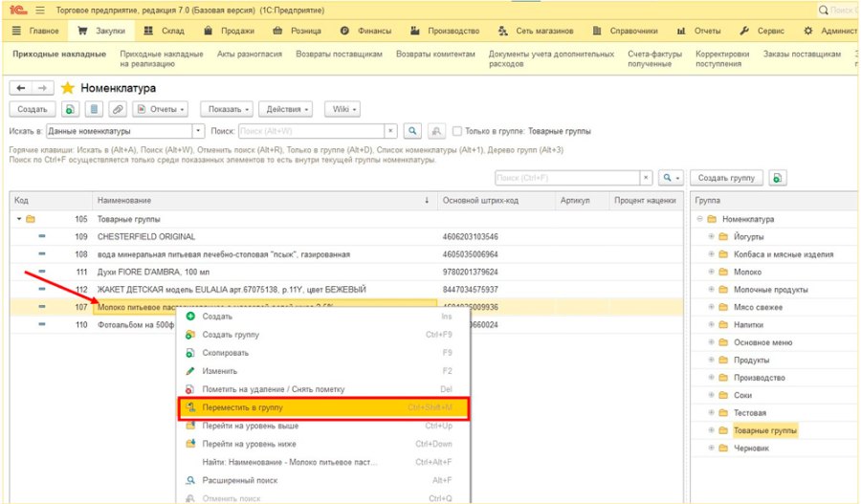Go forward with the right arrow button
This screenshot has height=504, width=861.
[x=42, y=88]
